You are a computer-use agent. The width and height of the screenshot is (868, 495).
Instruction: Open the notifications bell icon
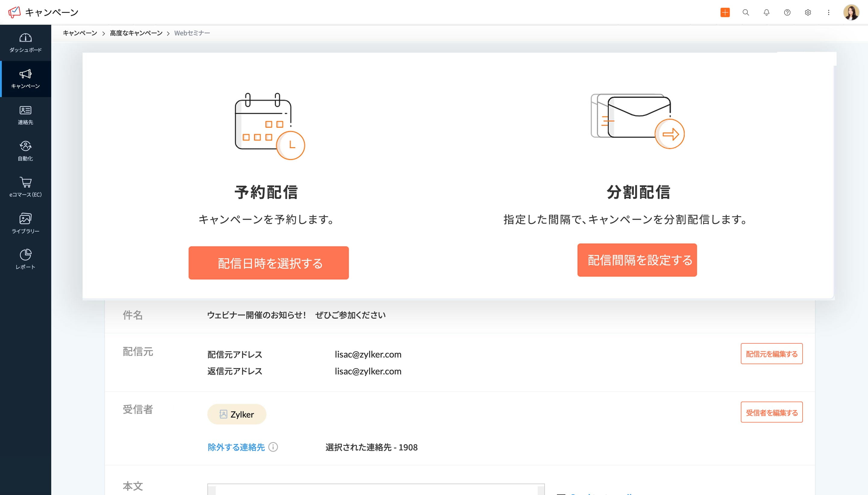[766, 13]
